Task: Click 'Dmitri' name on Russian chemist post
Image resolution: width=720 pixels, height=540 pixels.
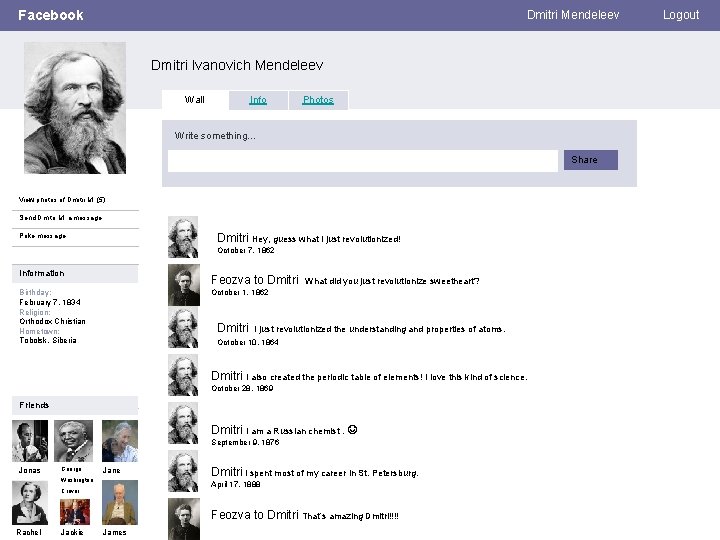Action: [227, 430]
